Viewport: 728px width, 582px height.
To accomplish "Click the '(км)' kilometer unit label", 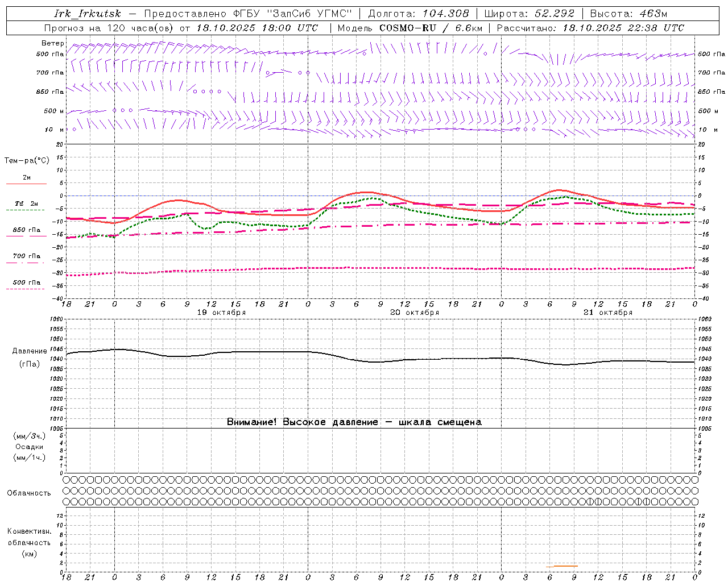I will coord(30,554).
